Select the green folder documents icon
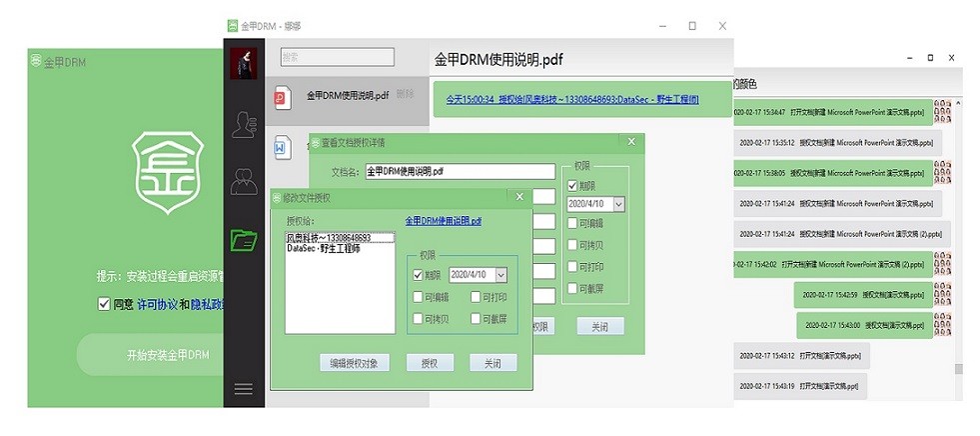Viewport: 980px width, 436px height. point(243,239)
